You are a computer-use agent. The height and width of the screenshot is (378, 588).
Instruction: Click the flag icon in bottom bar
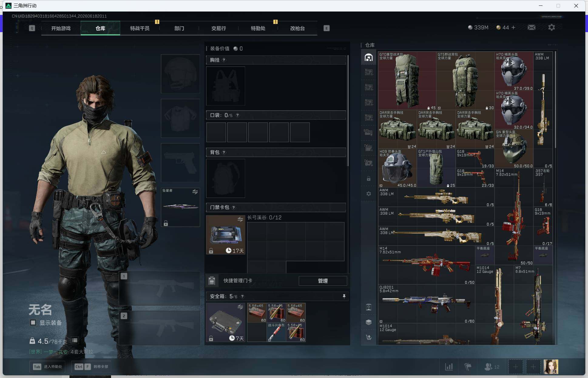468,367
